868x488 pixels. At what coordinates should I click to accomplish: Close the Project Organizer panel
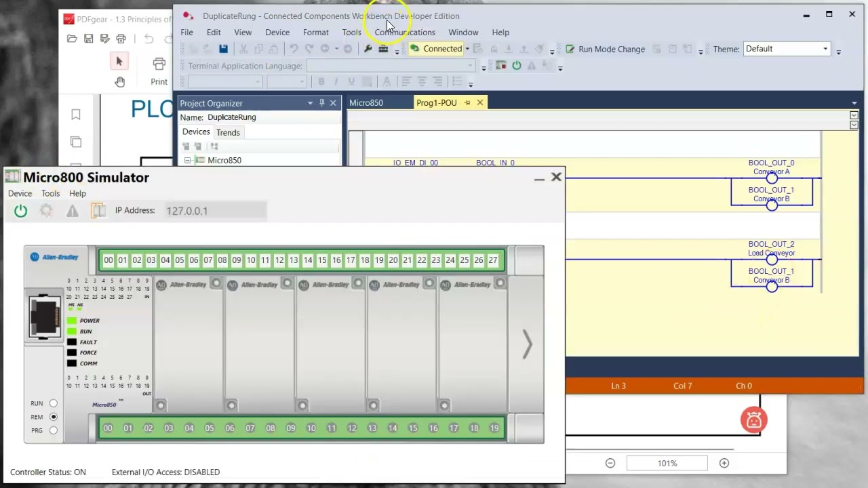(x=333, y=103)
